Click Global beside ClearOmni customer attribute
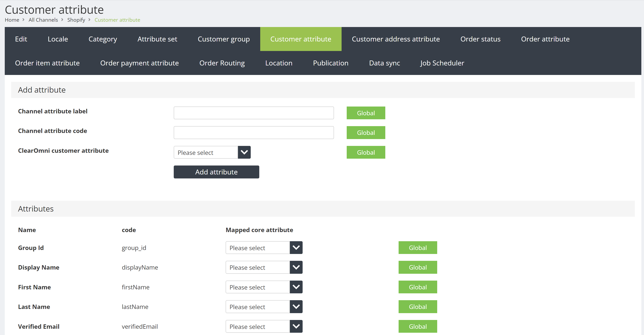644x335 pixels. pyautogui.click(x=366, y=152)
